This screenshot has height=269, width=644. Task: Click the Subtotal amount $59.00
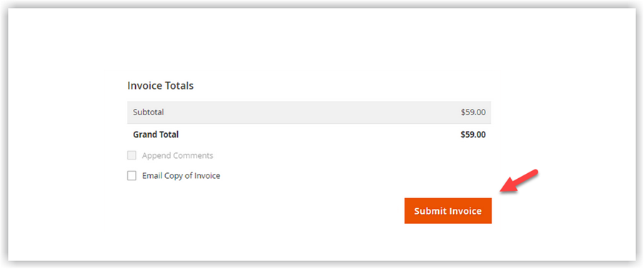(x=473, y=112)
